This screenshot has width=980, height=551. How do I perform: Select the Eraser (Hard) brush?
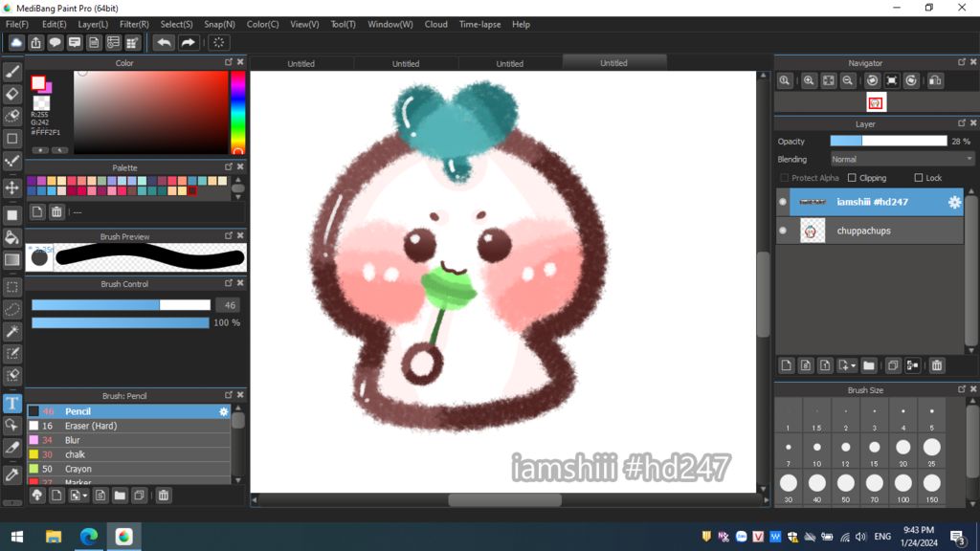pos(128,426)
